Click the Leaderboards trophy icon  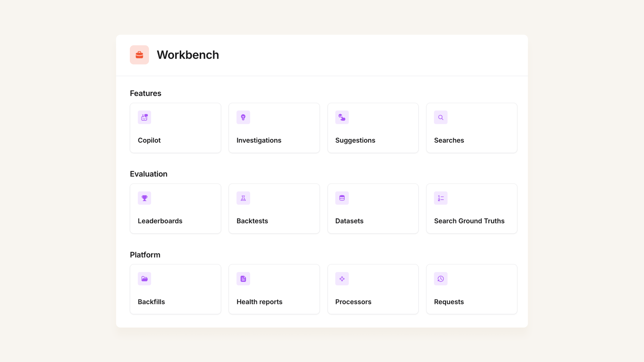[144, 198]
